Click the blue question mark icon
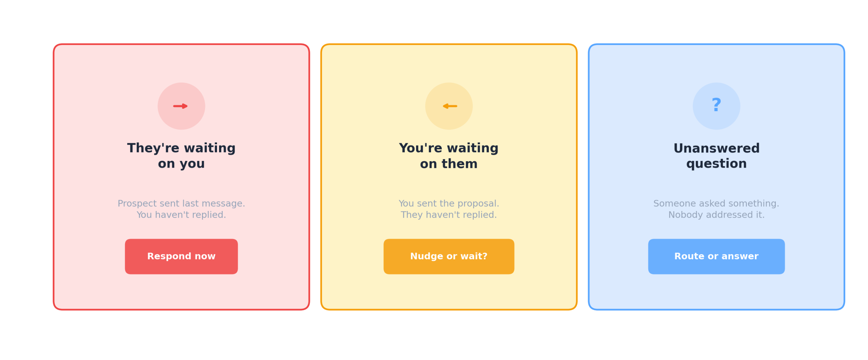 [716, 105]
